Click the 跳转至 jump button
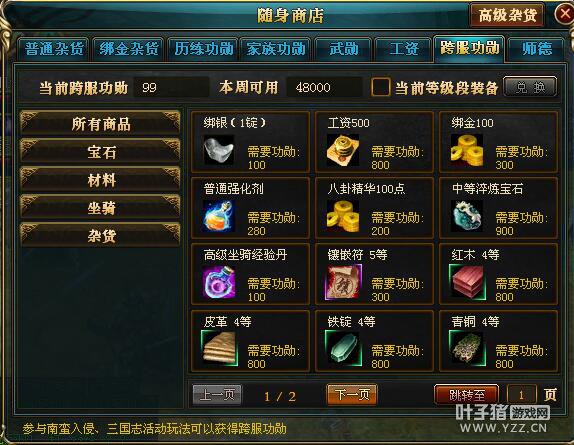Screen dimensions: 574x445 pos(466,395)
